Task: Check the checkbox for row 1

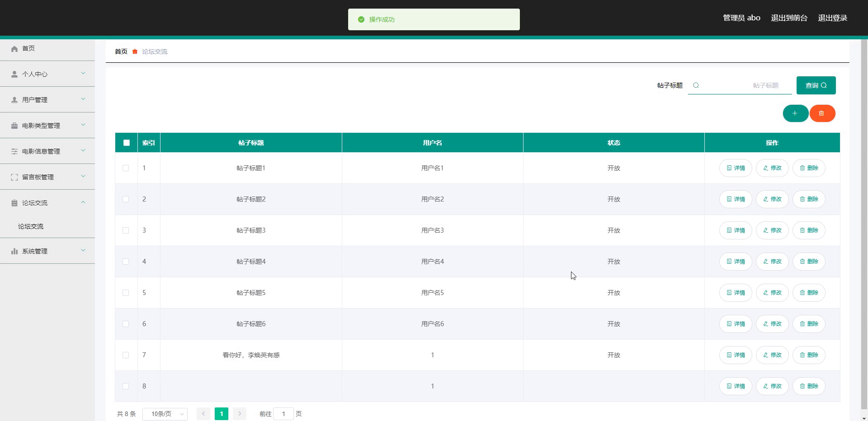Action: click(x=126, y=168)
